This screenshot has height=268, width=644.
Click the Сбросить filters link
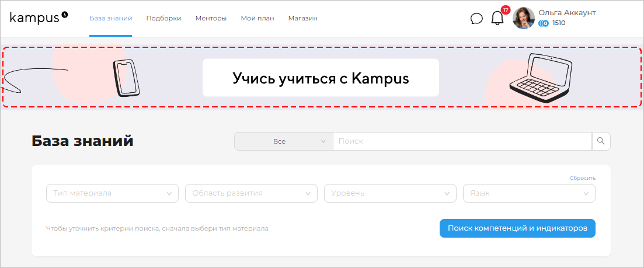(x=582, y=178)
